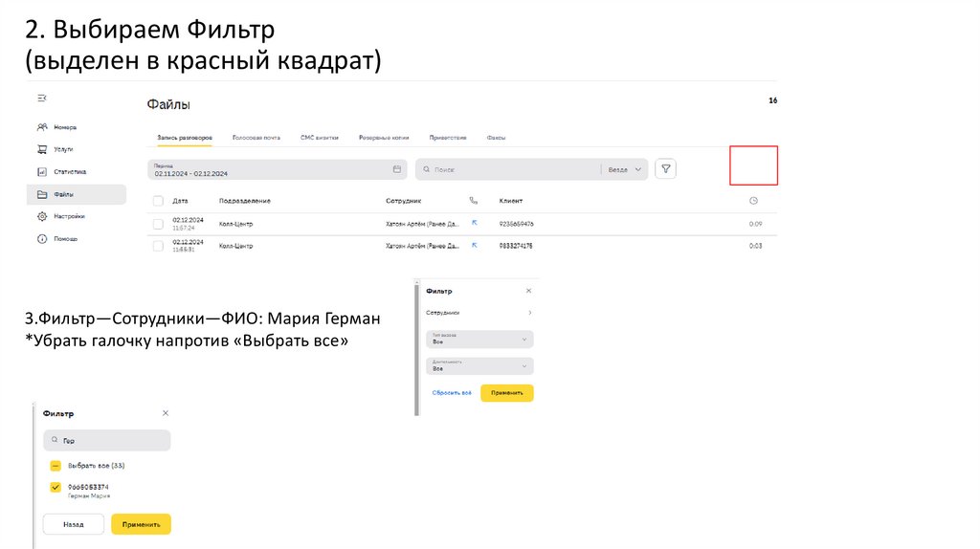Click client number 9833274175
Image resolution: width=980 pixels, height=549 pixels.
516,246
